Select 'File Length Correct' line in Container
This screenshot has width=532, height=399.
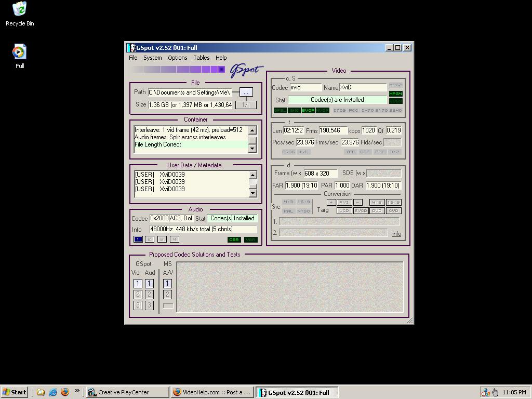pos(191,144)
